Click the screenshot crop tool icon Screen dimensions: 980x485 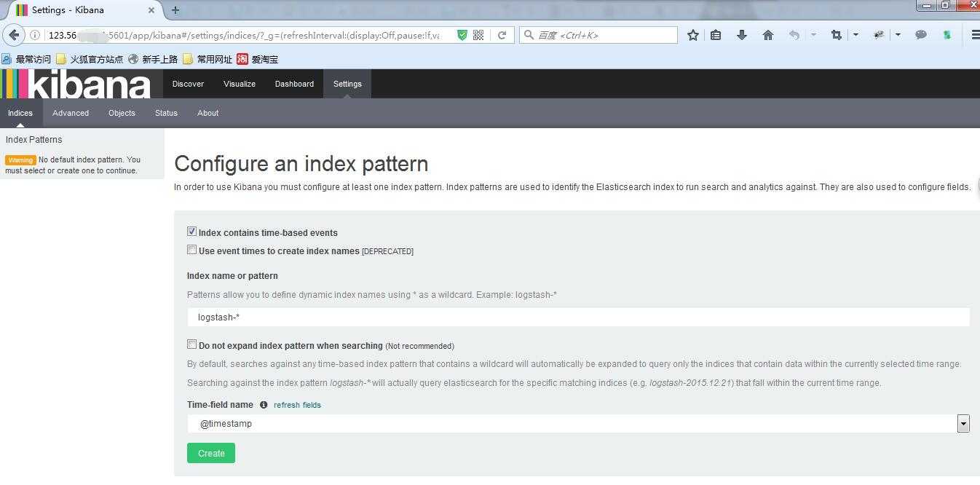(x=837, y=35)
